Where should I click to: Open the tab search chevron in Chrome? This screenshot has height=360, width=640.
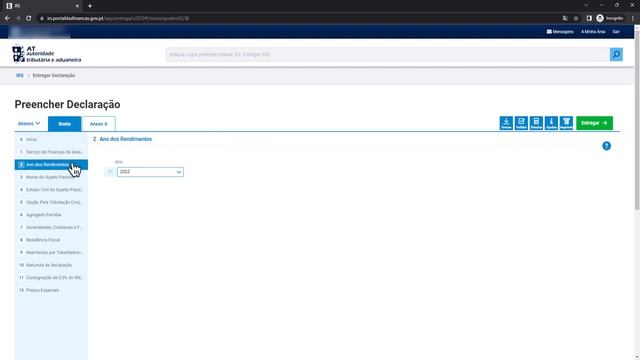586,5
